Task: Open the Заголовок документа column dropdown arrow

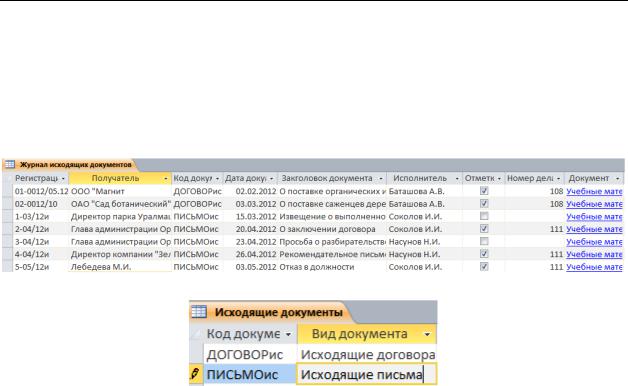Action: coord(381,179)
